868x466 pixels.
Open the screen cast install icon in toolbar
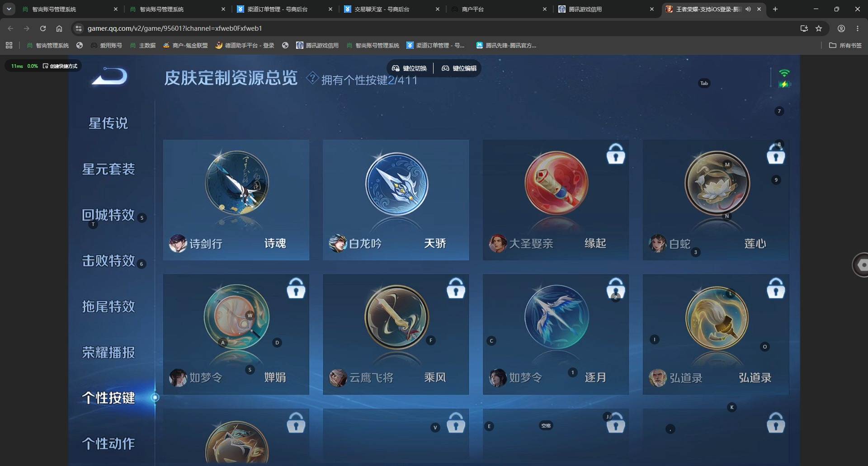tap(804, 28)
